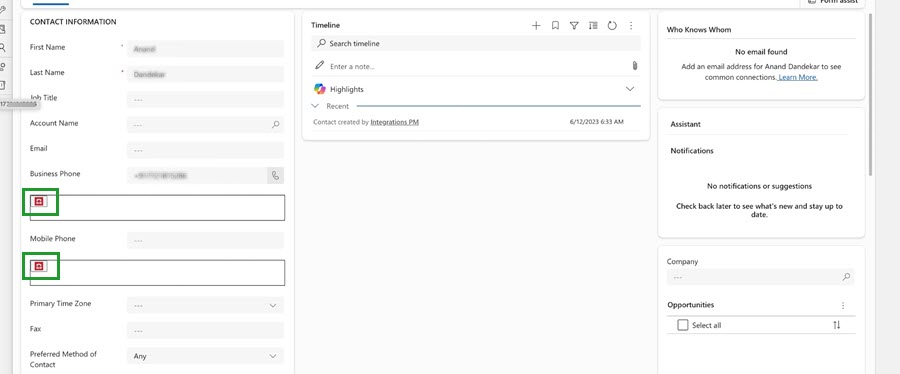Click the Timeline heading
Viewport: 900px width, 374px height.
pyautogui.click(x=325, y=25)
